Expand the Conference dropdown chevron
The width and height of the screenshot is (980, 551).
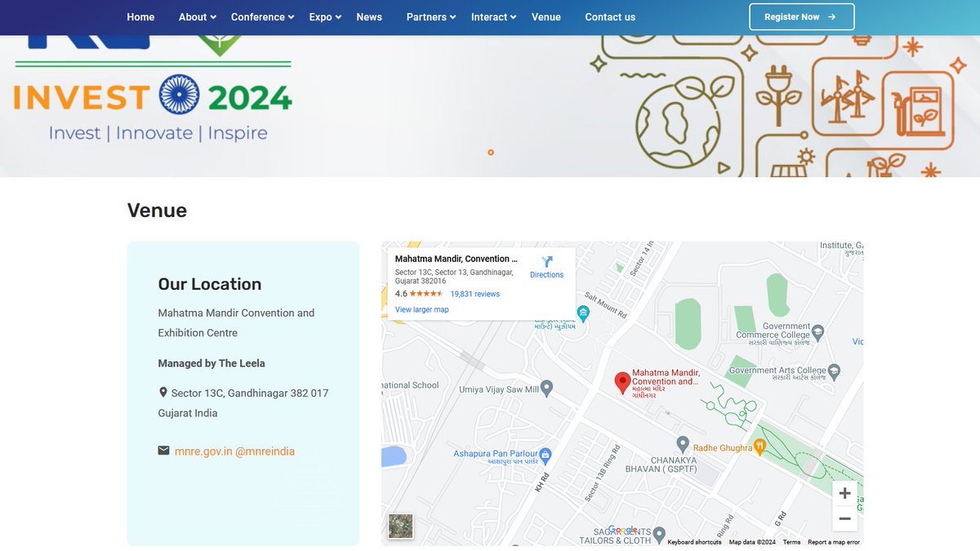click(292, 17)
